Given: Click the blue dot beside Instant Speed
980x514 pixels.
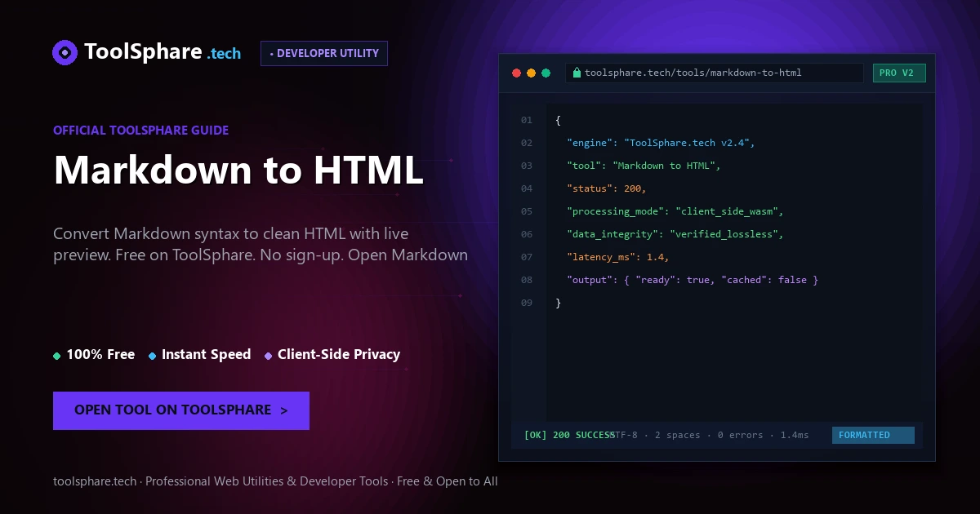Looking at the screenshot, I should tap(153, 356).
